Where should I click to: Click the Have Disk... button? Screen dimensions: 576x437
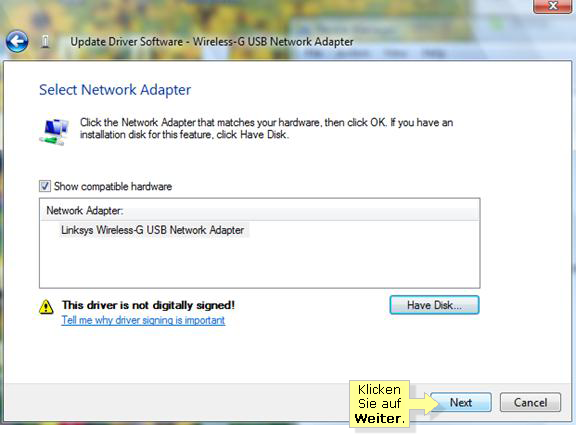[x=434, y=305]
